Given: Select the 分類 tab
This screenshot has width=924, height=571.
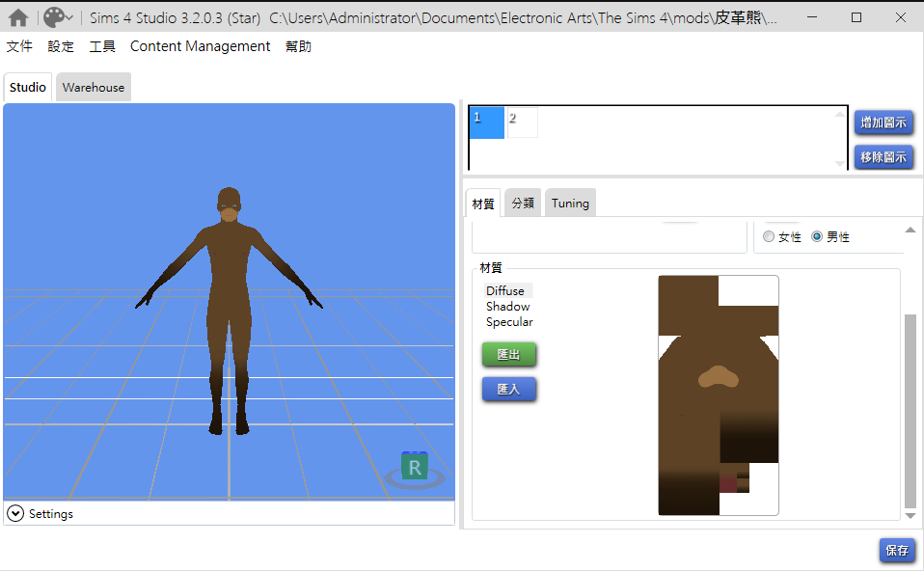Looking at the screenshot, I should 523,203.
